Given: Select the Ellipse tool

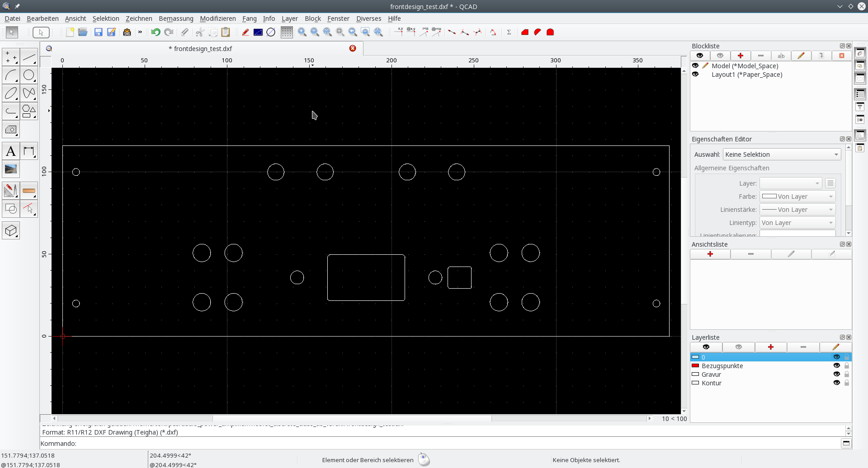Looking at the screenshot, I should tap(11, 94).
